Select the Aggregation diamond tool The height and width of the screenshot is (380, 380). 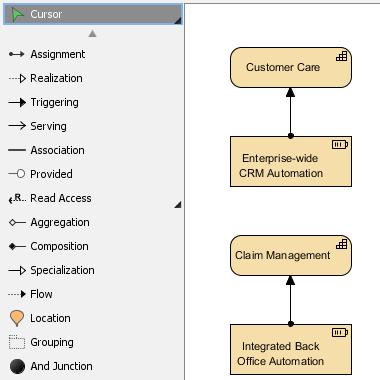tap(92, 222)
